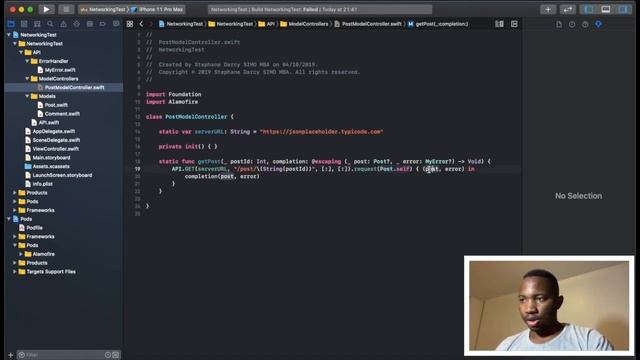Open related items grid menu
Image resolution: width=640 pixels, height=360 pixels.
(130, 24)
